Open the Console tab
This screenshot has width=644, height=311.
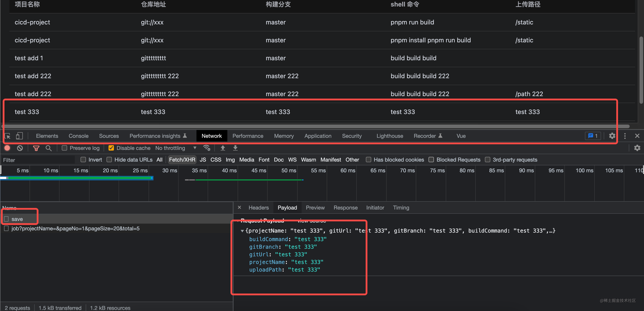click(79, 136)
